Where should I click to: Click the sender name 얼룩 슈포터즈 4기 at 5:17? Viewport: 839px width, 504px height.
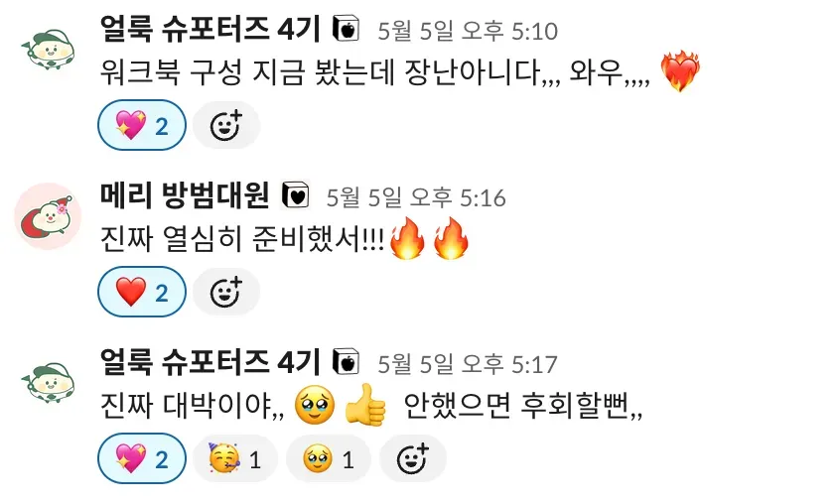210,362
